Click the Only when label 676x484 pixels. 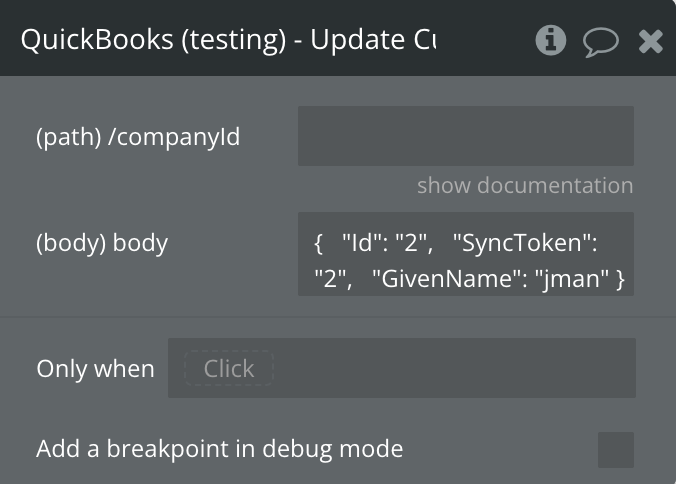click(95, 369)
